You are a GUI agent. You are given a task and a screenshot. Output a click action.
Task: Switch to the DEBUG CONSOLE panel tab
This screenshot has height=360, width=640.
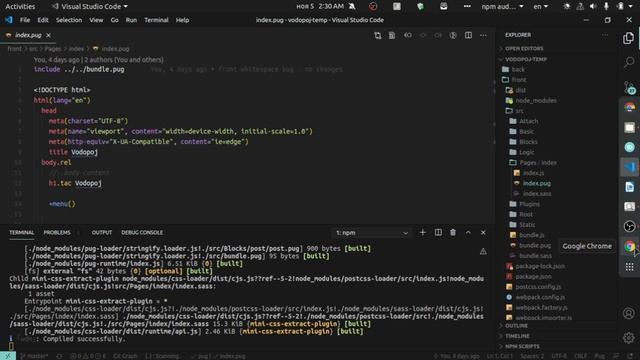coord(142,233)
